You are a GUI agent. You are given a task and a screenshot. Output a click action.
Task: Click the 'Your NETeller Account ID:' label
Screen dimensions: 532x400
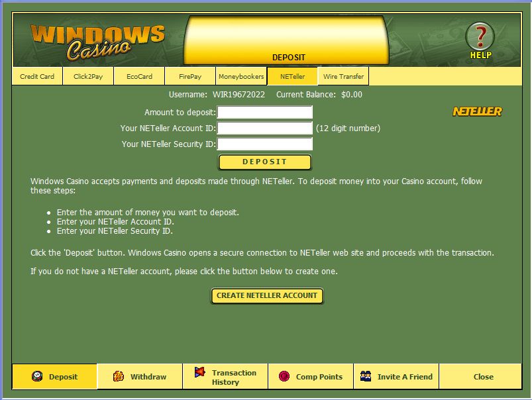point(168,128)
